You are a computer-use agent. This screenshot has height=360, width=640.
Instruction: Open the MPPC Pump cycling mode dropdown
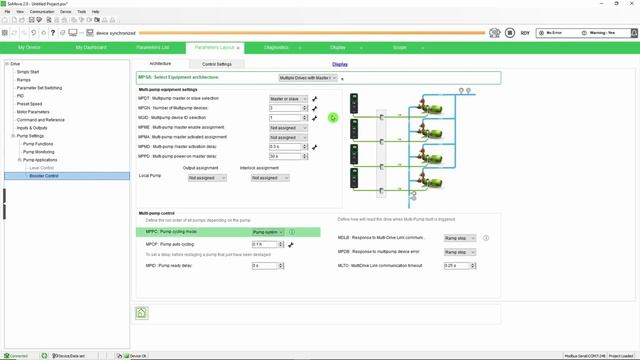pyautogui.click(x=268, y=232)
